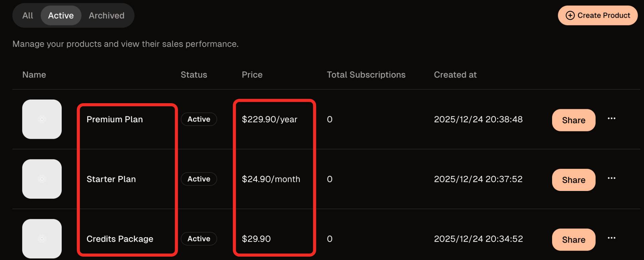Click the Created at column header
This screenshot has height=260, width=644.
click(455, 75)
